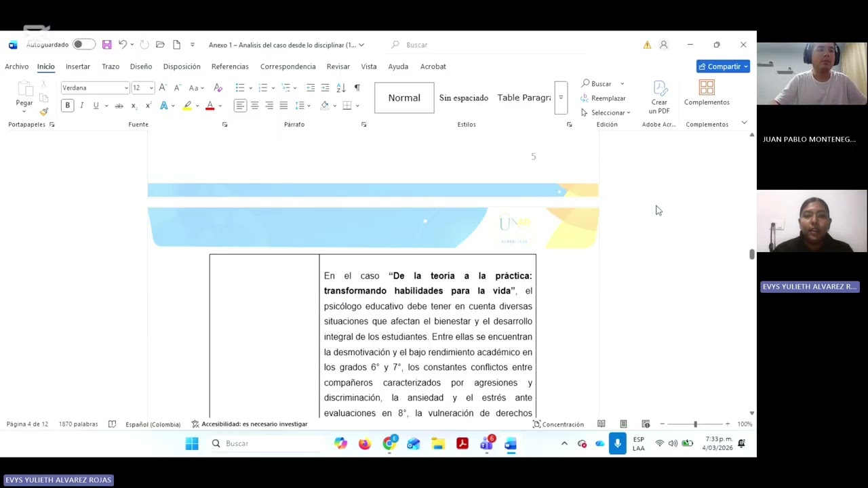The width and height of the screenshot is (868, 488).
Task: Switch to the Revisar tab
Action: 338,66
